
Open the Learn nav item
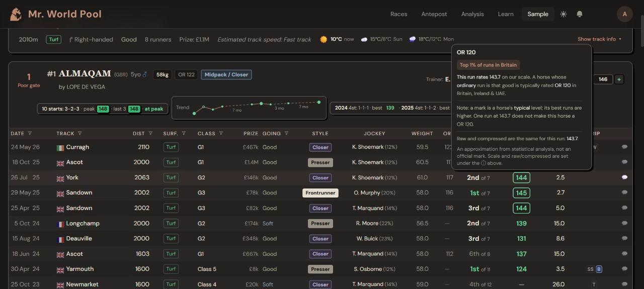(x=506, y=14)
